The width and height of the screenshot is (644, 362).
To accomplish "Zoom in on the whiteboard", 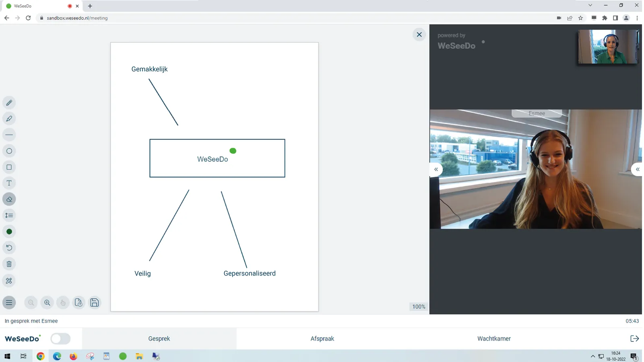I will click(47, 302).
